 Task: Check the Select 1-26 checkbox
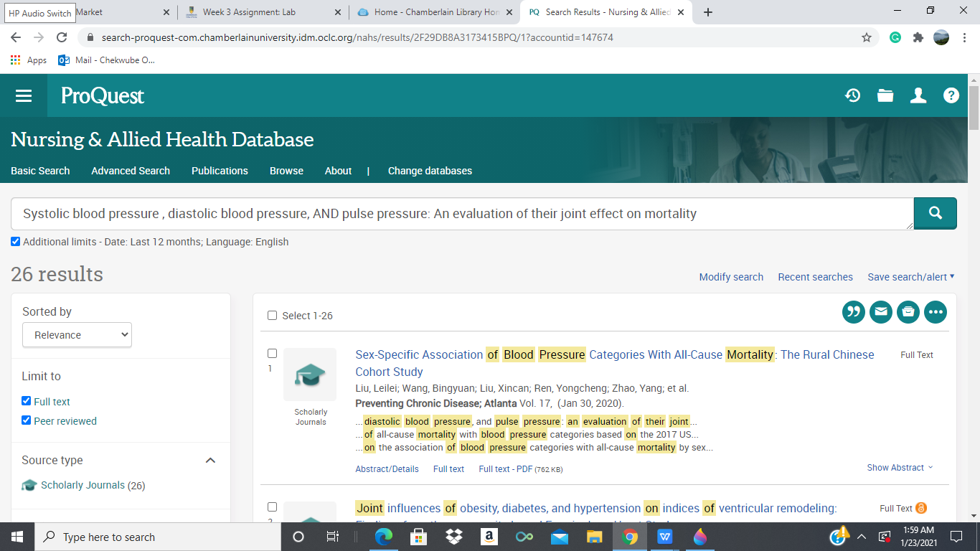272,316
